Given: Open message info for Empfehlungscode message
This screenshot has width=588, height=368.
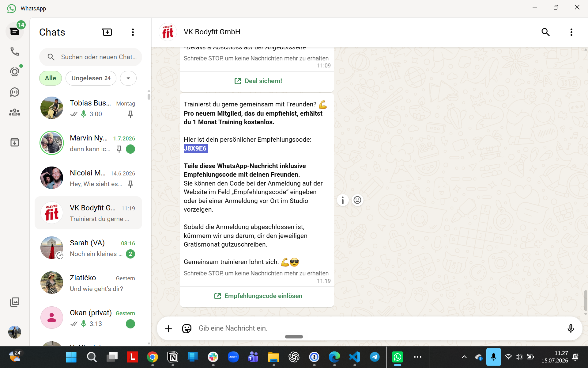Looking at the screenshot, I should (x=343, y=200).
